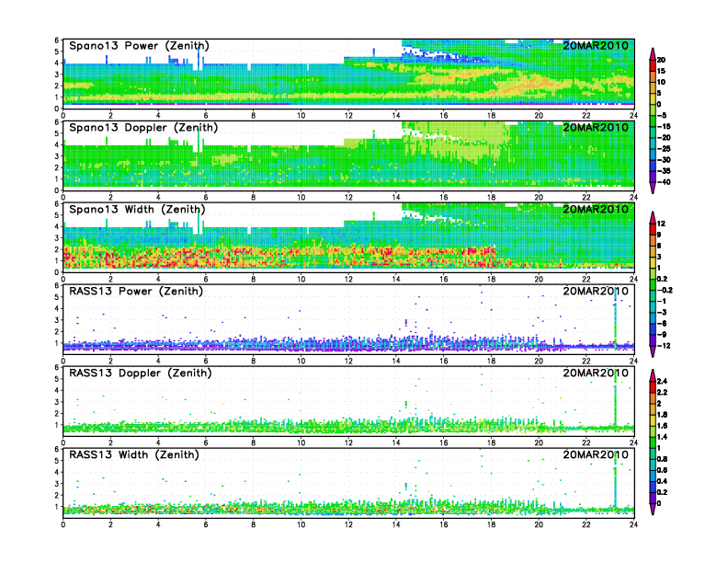Viewport: 728px width, 563px height.
Task: Click the '20' label on the top colorbar
Action: (x=661, y=60)
